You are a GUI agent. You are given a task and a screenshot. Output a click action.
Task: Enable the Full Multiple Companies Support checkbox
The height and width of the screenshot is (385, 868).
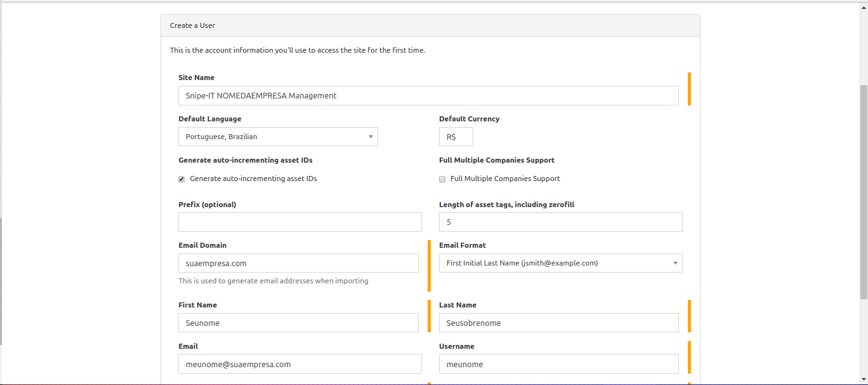point(442,179)
